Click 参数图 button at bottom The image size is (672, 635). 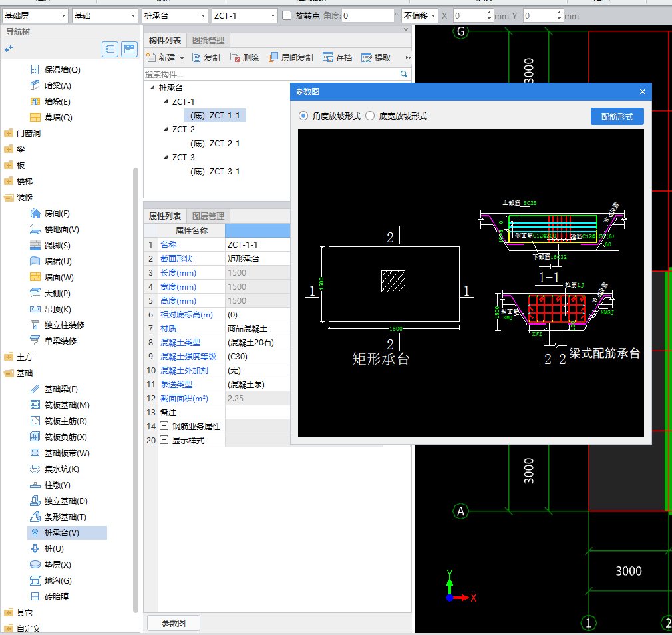coord(174,624)
